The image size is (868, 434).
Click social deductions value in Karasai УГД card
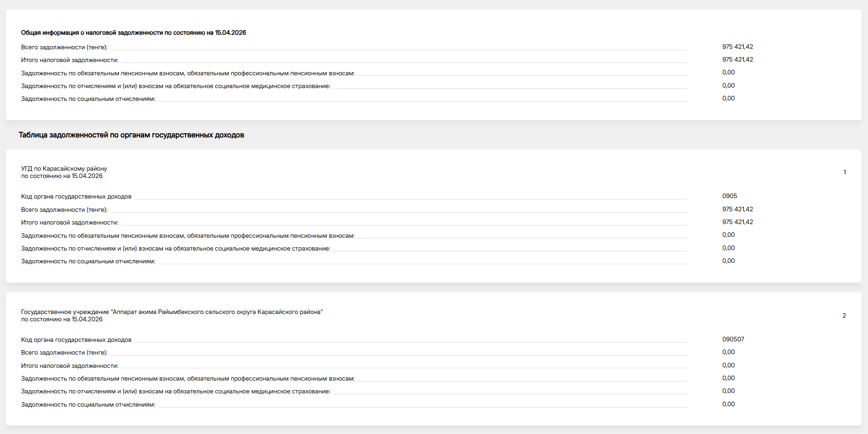click(728, 261)
